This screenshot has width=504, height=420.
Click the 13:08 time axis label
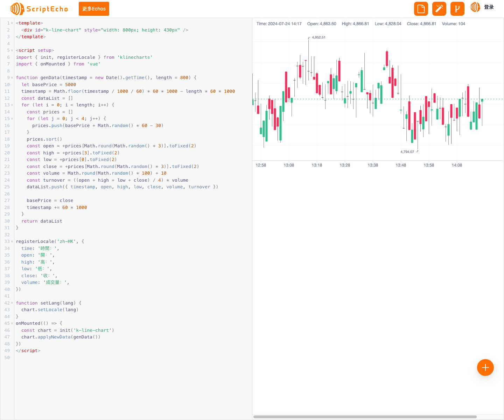coord(289,165)
